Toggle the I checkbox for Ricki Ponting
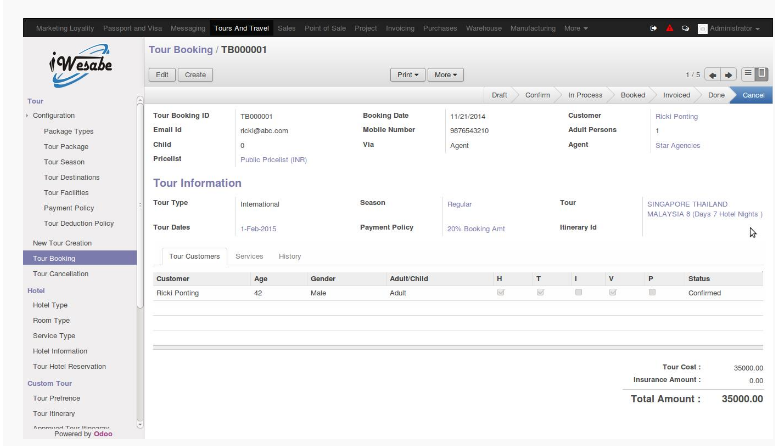This screenshot has height=446, width=775. [x=578, y=293]
